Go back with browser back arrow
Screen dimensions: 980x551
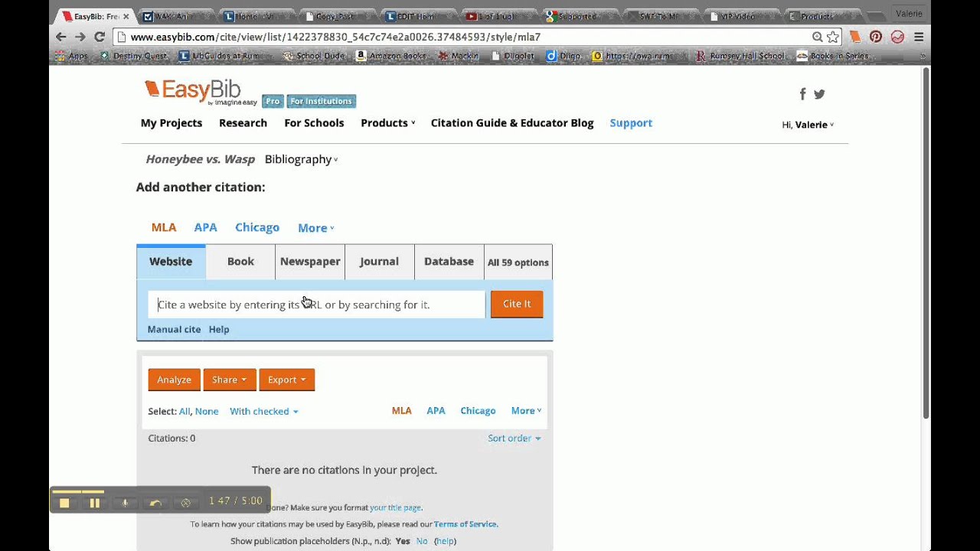[x=61, y=37]
